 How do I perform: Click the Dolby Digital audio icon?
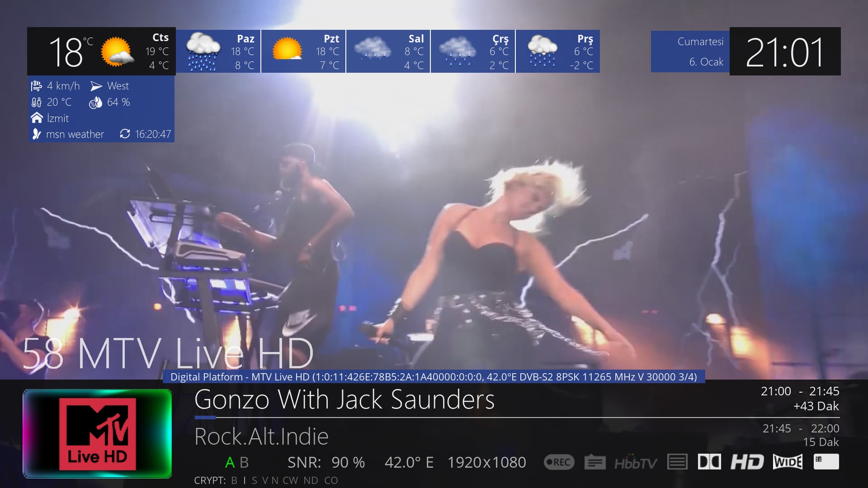[709, 462]
